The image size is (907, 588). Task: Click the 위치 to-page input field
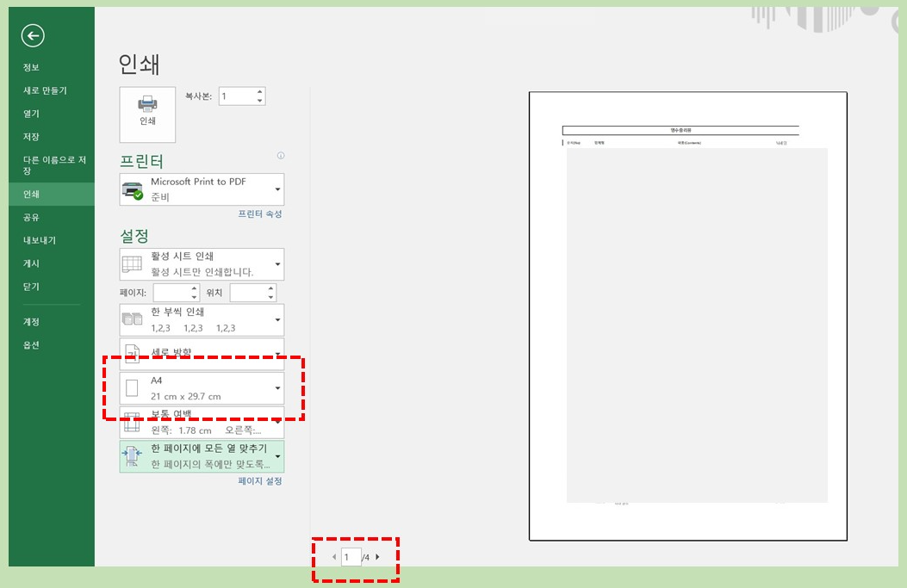[x=247, y=293]
